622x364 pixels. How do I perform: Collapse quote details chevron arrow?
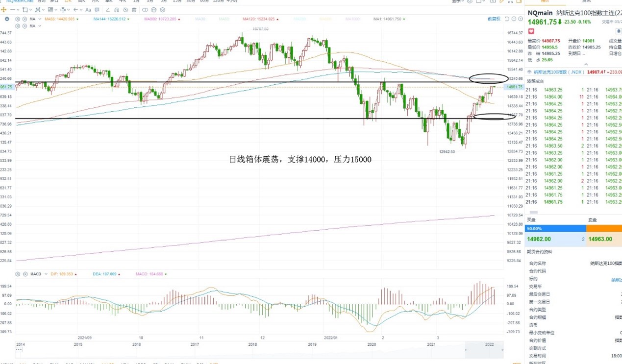586,65
